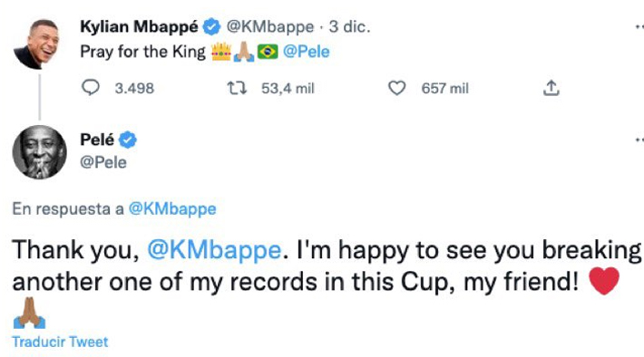
Task: Open Pelé's black and white avatar
Action: [39, 152]
